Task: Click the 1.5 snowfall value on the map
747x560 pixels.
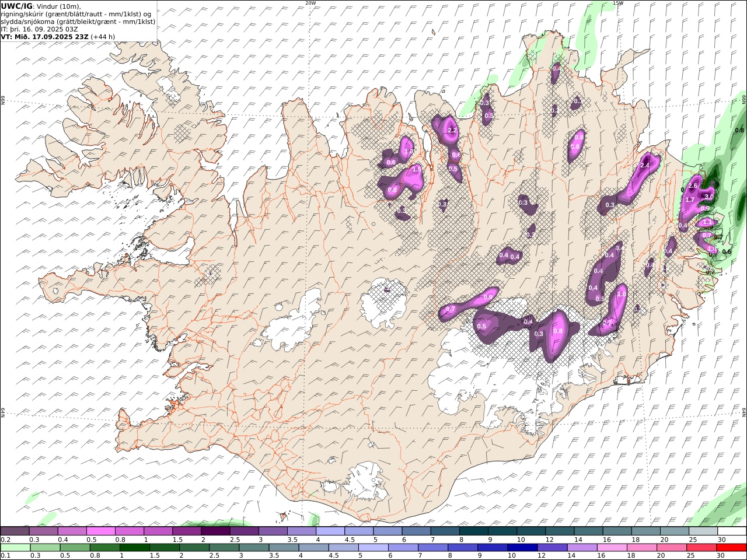Action: pos(417,169)
